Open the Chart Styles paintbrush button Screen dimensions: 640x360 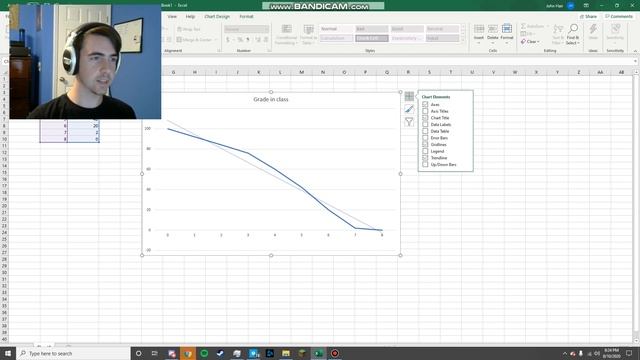pos(409,109)
